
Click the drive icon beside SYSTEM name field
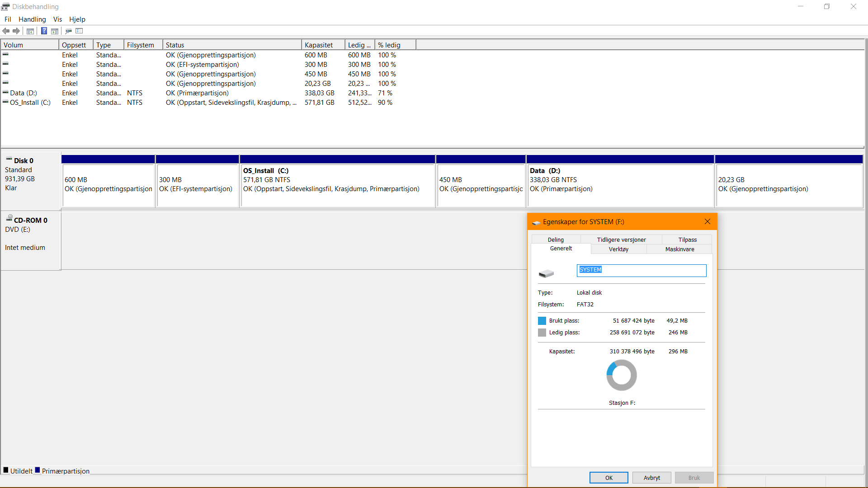point(546,273)
